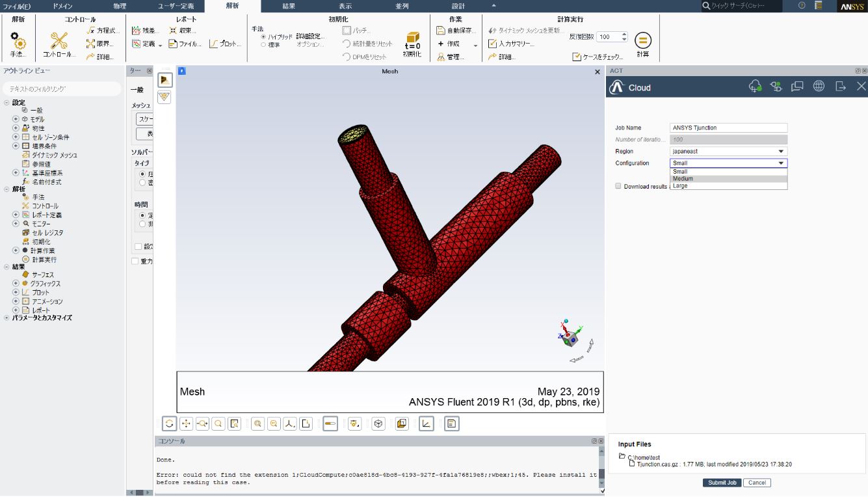Close the Mesh graphics window
This screenshot has height=497, width=868.
[598, 72]
